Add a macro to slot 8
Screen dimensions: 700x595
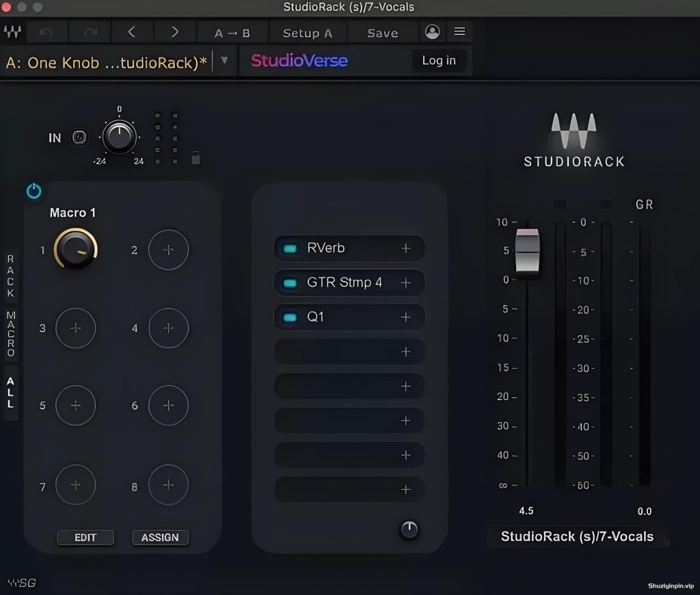coord(168,485)
